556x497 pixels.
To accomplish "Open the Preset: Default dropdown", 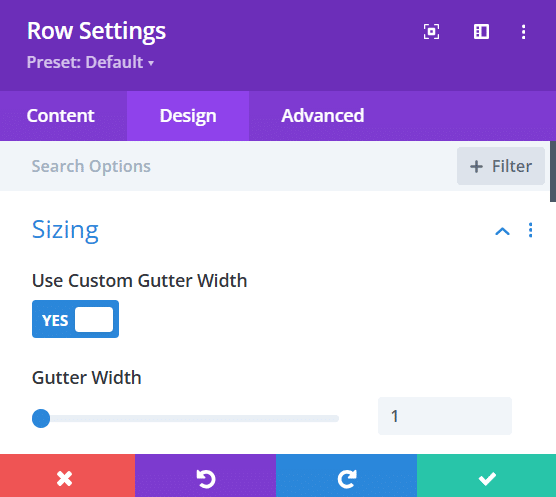I will (90, 62).
